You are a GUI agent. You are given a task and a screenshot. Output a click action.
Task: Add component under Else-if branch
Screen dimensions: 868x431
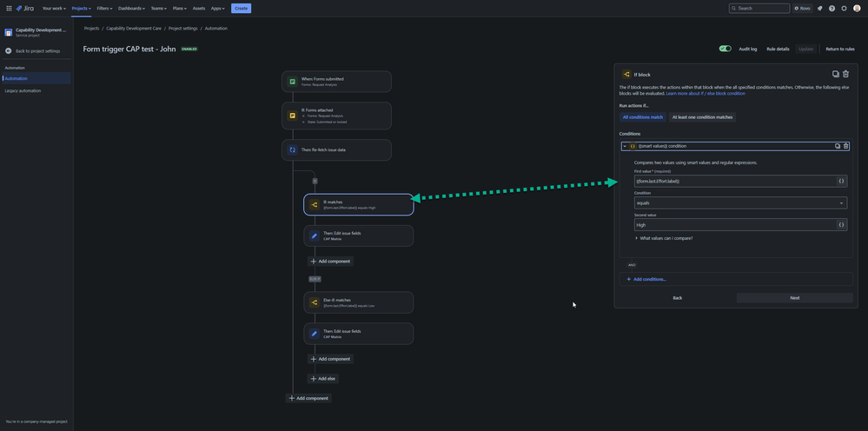pos(330,359)
